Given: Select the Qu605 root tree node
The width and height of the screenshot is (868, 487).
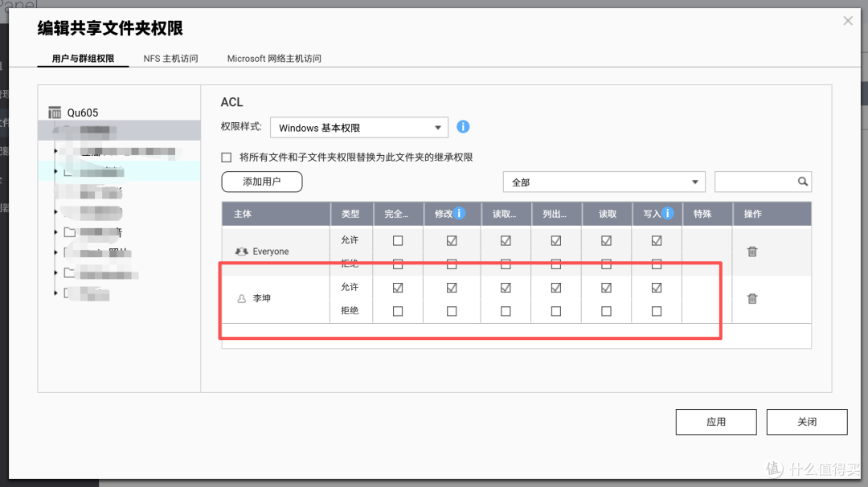Looking at the screenshot, I should coord(83,113).
